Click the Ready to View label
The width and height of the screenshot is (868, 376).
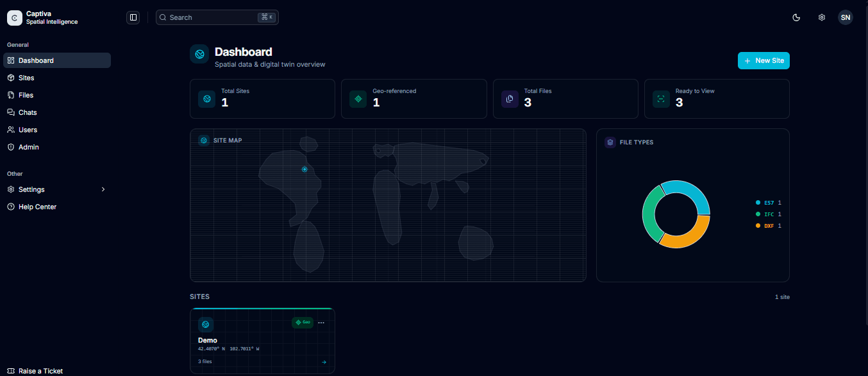click(695, 91)
